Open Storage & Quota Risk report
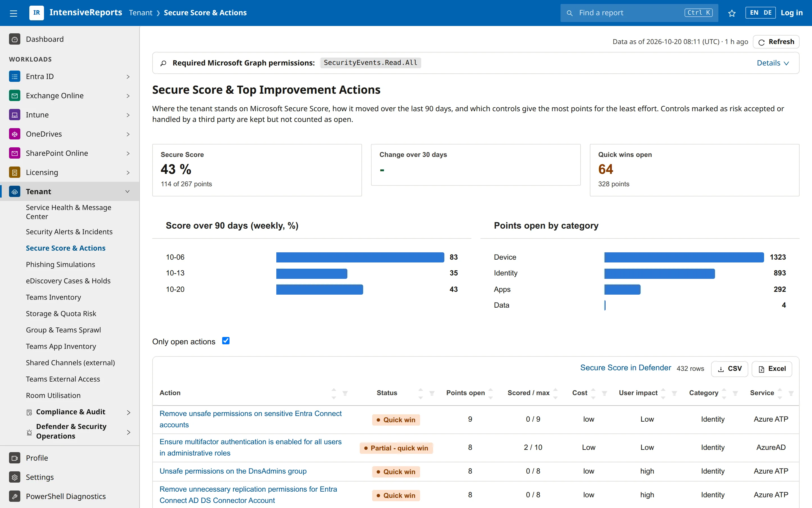This screenshot has width=812, height=508. 61,314
